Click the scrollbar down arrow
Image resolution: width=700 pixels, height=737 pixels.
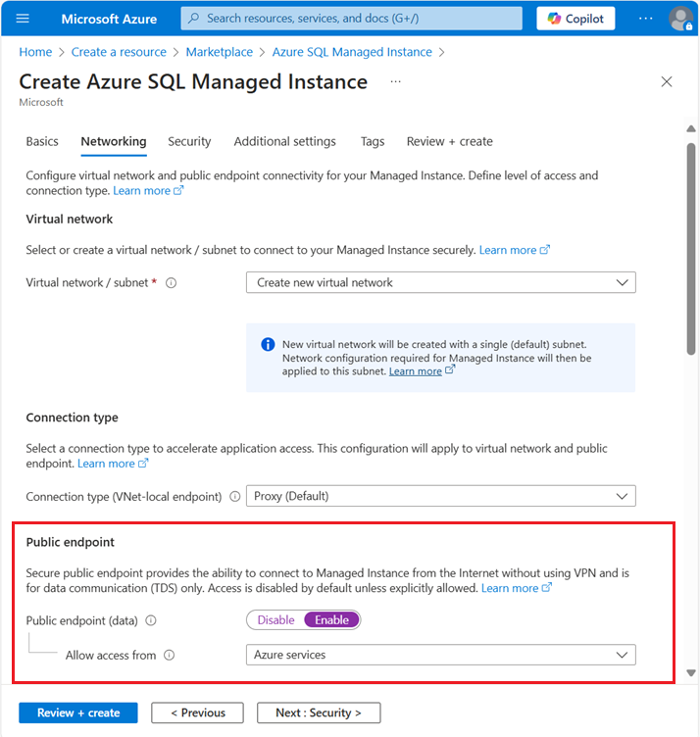point(690,672)
